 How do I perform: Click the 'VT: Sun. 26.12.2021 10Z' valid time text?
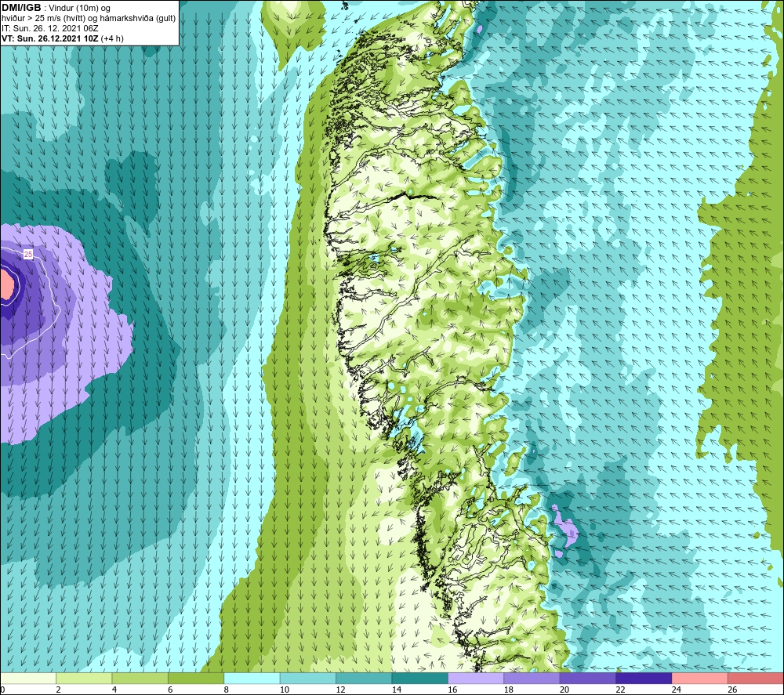coord(50,38)
